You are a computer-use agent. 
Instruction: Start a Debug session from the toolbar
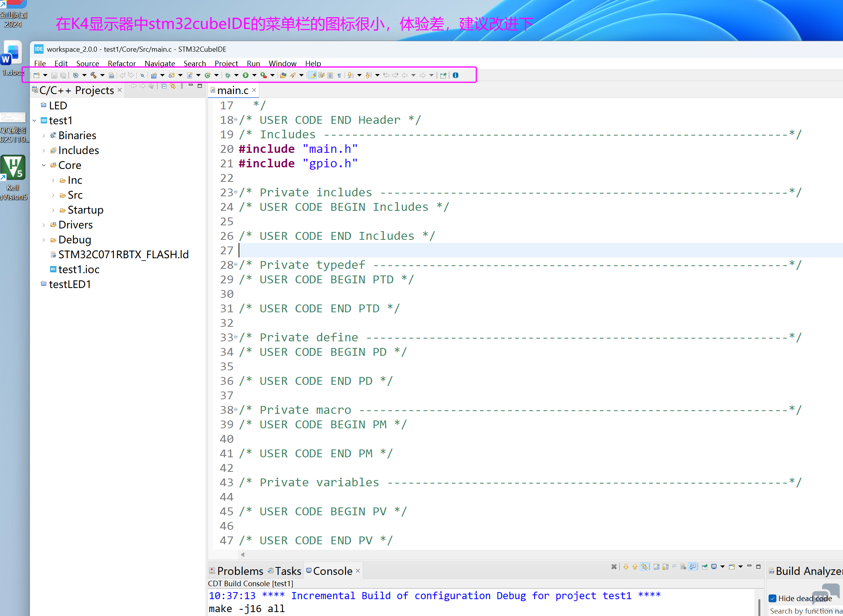[x=227, y=75]
